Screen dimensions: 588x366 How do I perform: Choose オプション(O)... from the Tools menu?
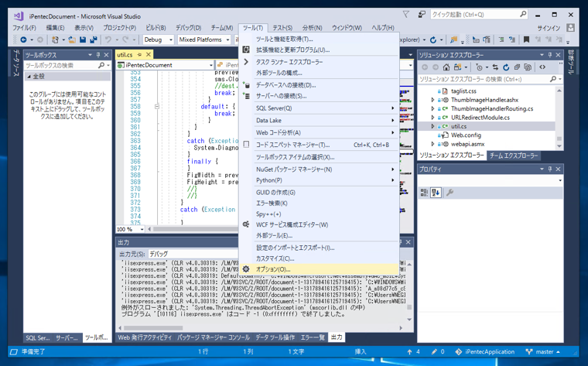click(x=319, y=269)
